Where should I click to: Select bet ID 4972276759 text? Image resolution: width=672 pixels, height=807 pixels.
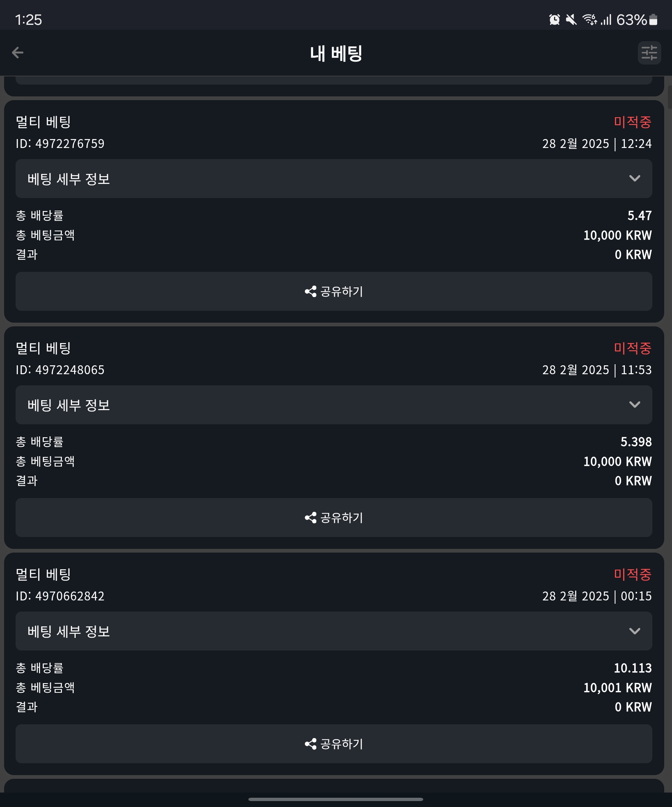point(60,144)
